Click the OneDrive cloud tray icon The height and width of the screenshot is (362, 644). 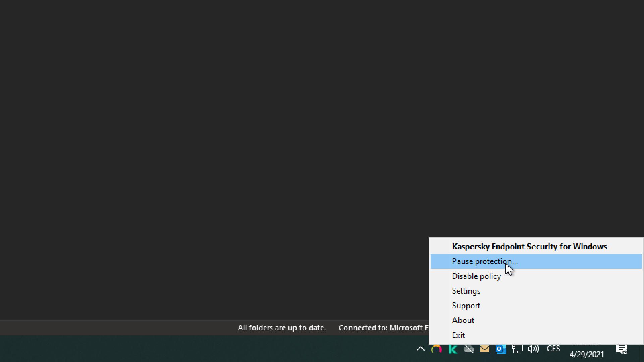[x=469, y=349]
